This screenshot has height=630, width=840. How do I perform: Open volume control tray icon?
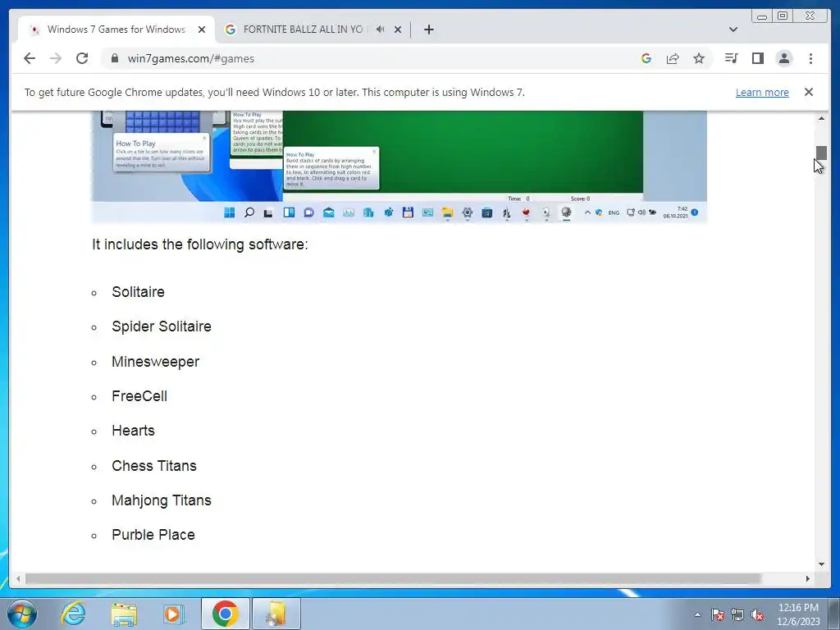(x=757, y=614)
